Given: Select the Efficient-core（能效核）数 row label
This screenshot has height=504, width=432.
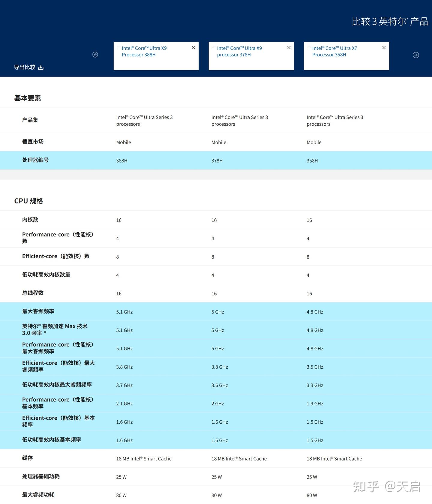Looking at the screenshot, I should [56, 256].
